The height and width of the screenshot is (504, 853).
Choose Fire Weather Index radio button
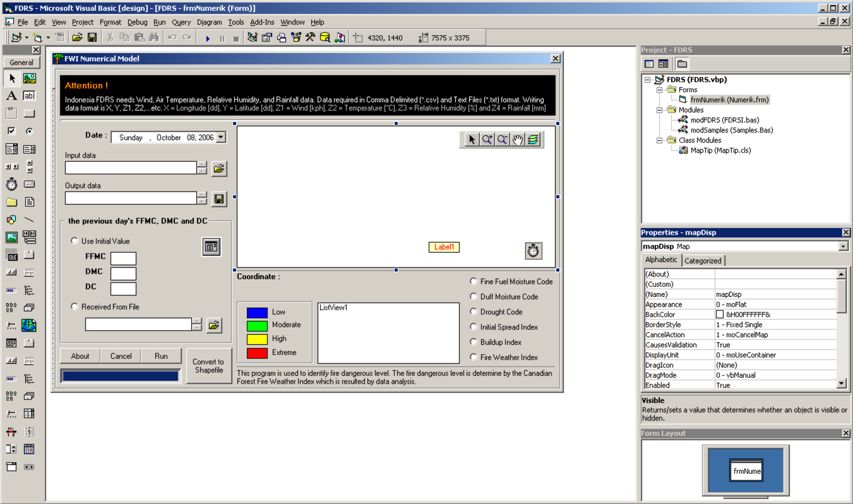click(473, 357)
